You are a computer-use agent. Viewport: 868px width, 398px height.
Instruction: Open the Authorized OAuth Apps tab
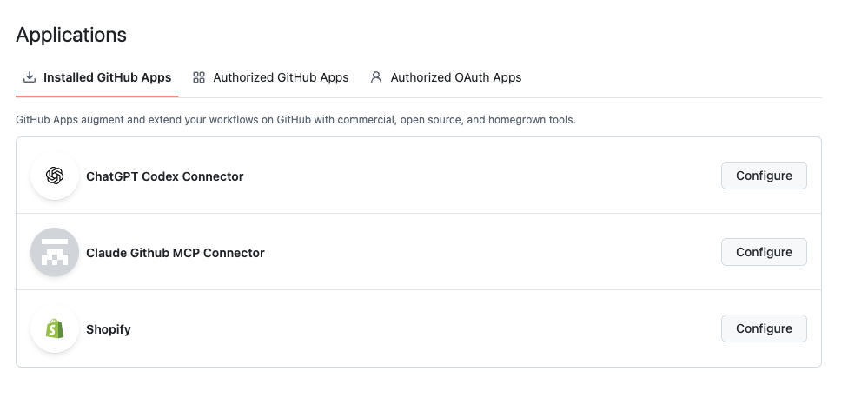pyautogui.click(x=447, y=77)
